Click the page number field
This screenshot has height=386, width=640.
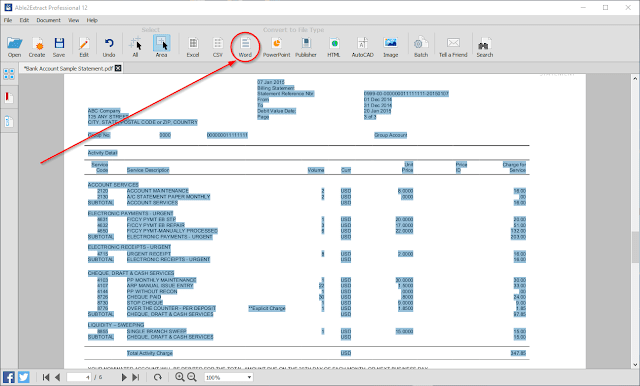coord(79,377)
